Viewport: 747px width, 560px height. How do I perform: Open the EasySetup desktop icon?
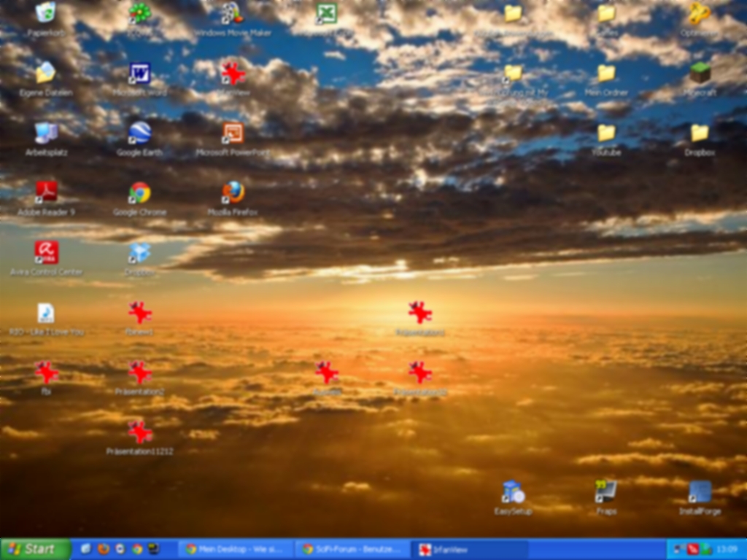[513, 492]
